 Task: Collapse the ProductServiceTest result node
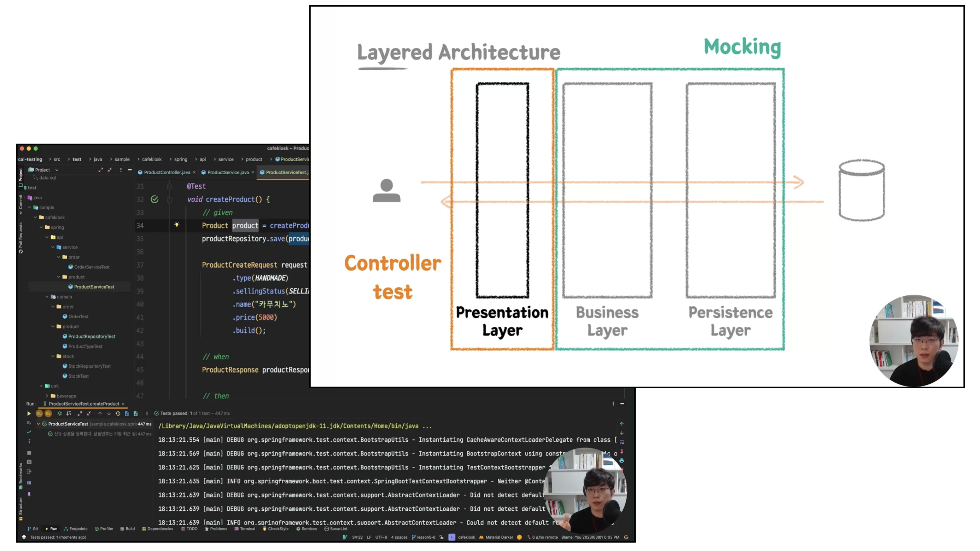tap(39, 424)
